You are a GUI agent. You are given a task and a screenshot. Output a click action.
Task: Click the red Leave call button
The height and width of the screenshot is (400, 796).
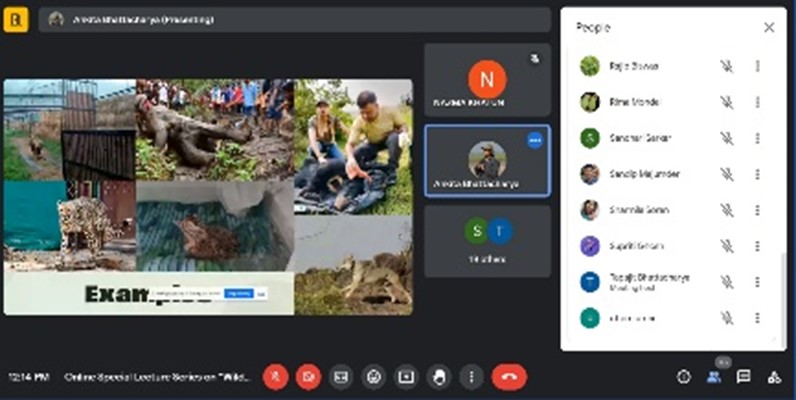coord(509,377)
